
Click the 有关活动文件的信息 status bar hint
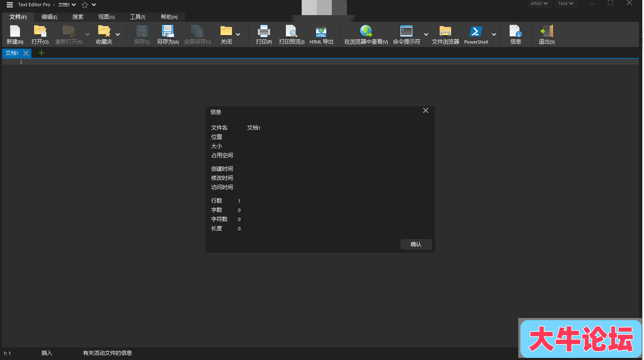[x=107, y=353]
